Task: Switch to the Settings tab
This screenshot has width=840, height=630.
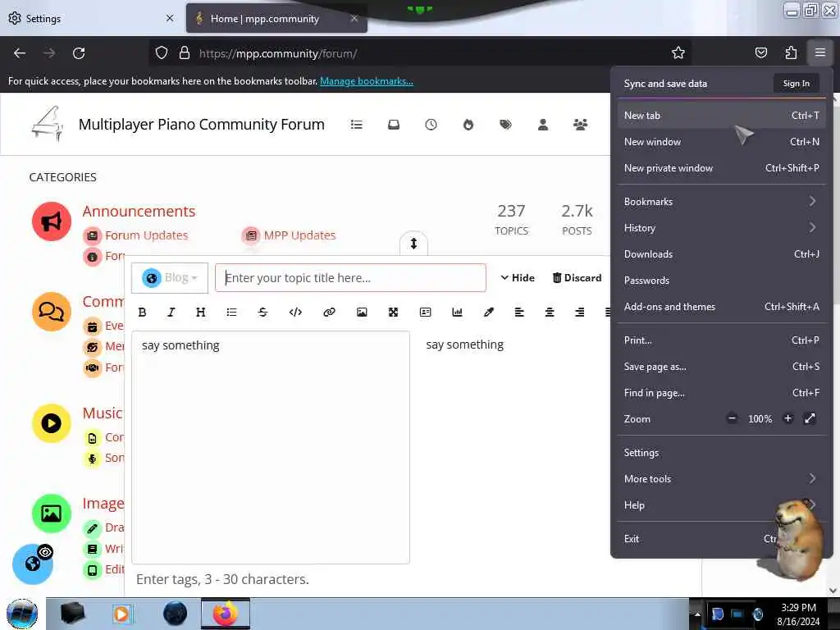Action: (x=91, y=18)
